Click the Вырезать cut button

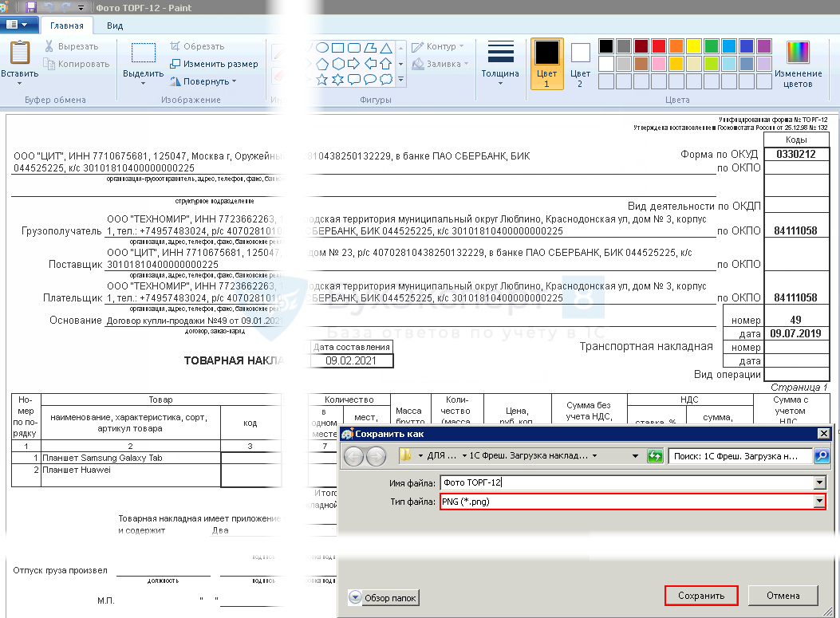tap(72, 46)
